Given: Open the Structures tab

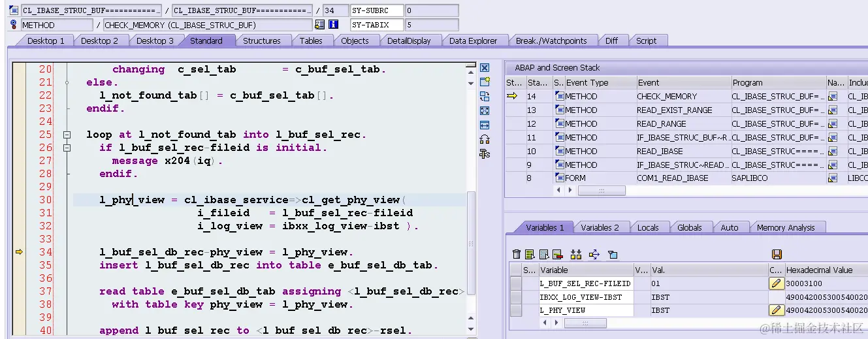Looking at the screenshot, I should [x=261, y=40].
